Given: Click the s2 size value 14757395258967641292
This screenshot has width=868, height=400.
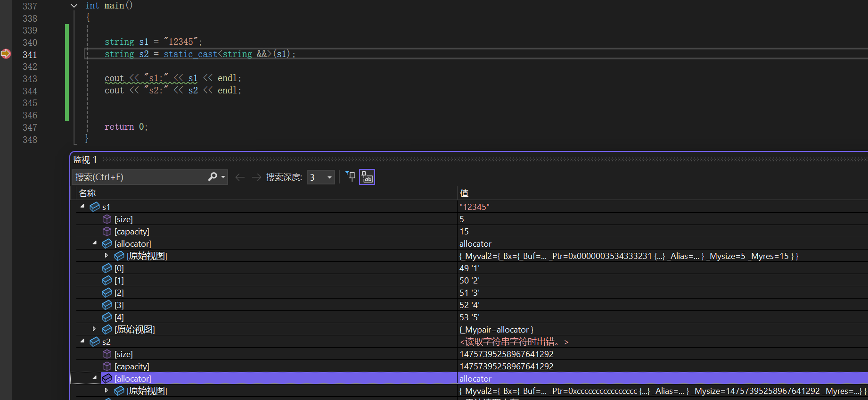Looking at the screenshot, I should tap(507, 354).
